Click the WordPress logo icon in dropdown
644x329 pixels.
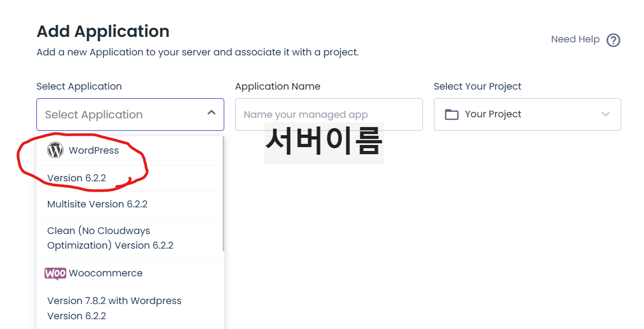55,150
